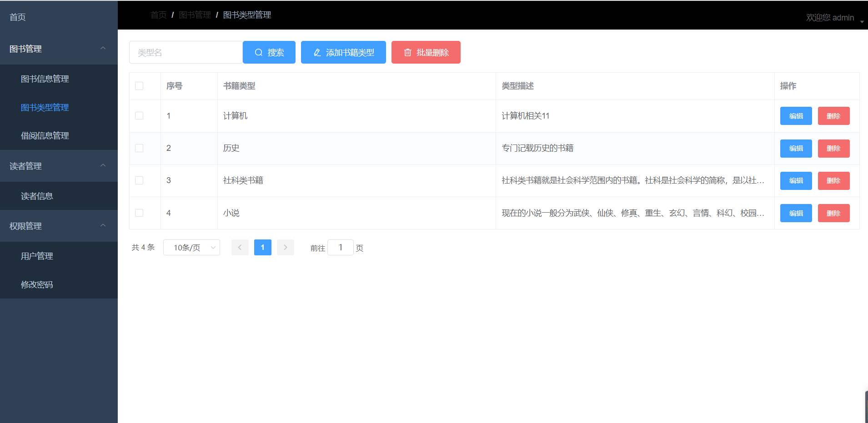868x423 pixels.
Task: Edit the 社科类书籍 row
Action: (x=796, y=181)
